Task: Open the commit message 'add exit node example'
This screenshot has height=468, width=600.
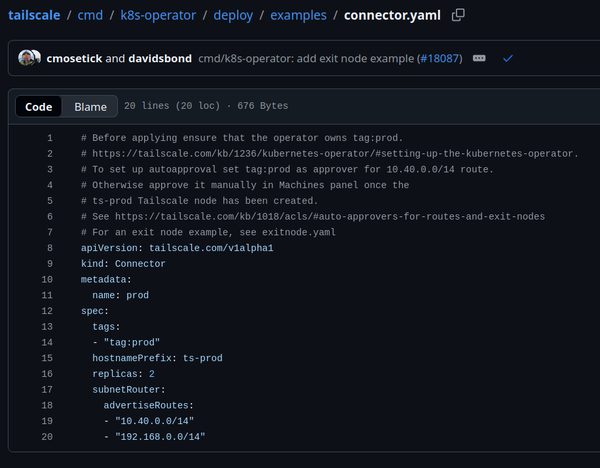Action: [306, 59]
